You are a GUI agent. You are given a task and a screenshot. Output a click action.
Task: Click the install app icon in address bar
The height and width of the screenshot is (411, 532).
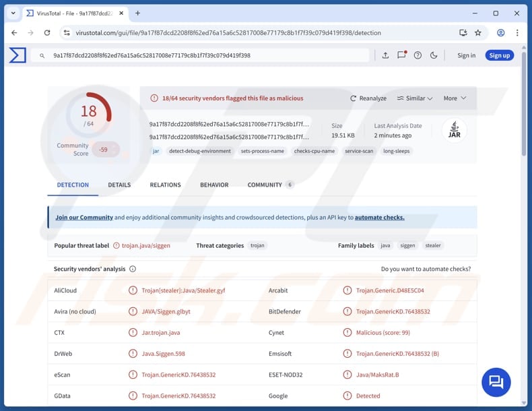coord(463,32)
